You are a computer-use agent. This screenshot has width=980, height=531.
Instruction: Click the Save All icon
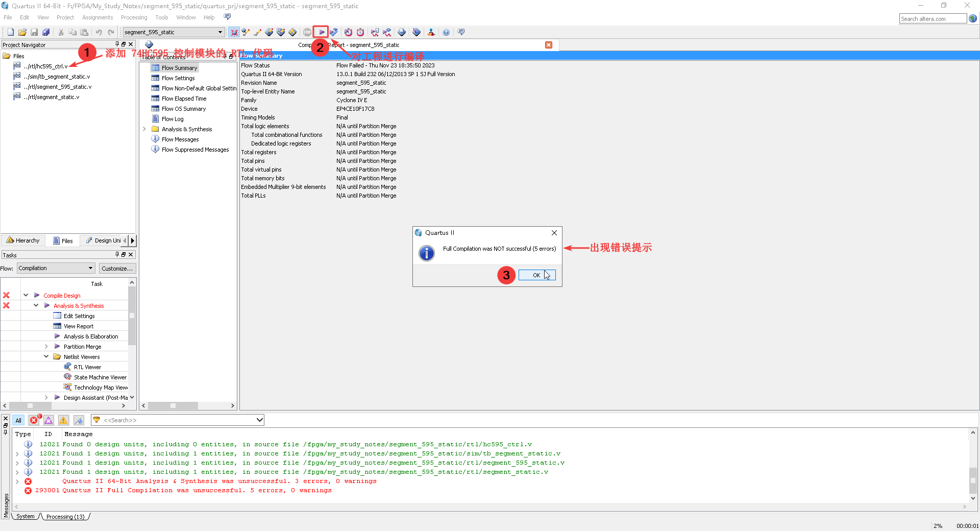point(46,32)
